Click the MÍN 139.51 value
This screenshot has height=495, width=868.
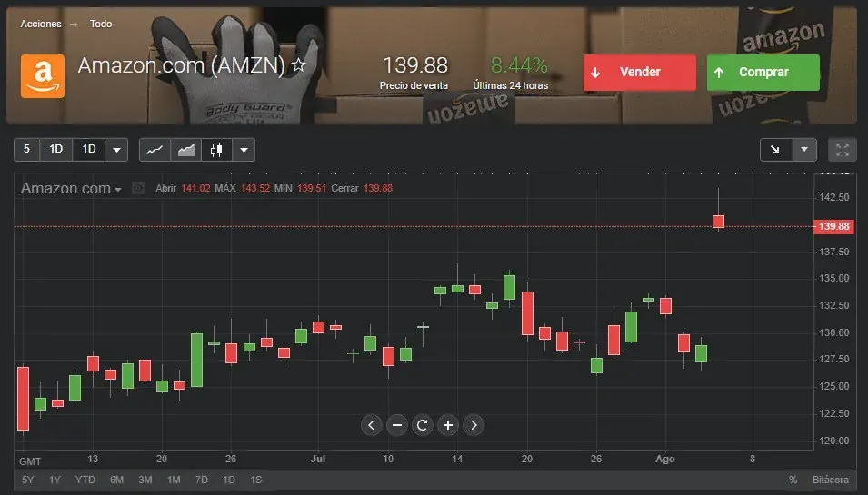[x=312, y=188]
